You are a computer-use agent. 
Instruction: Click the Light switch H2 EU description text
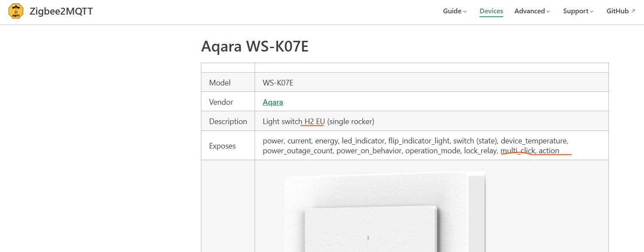(318, 121)
